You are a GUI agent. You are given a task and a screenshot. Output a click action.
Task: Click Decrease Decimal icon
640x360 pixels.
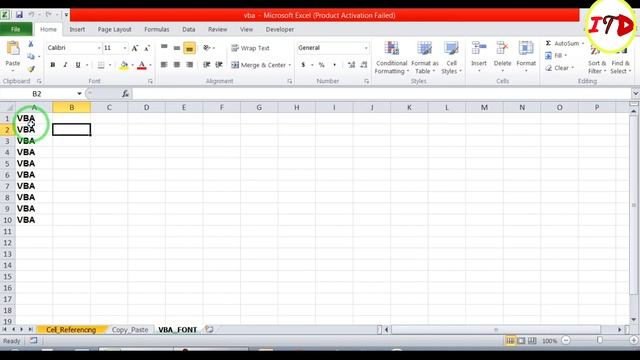364,65
